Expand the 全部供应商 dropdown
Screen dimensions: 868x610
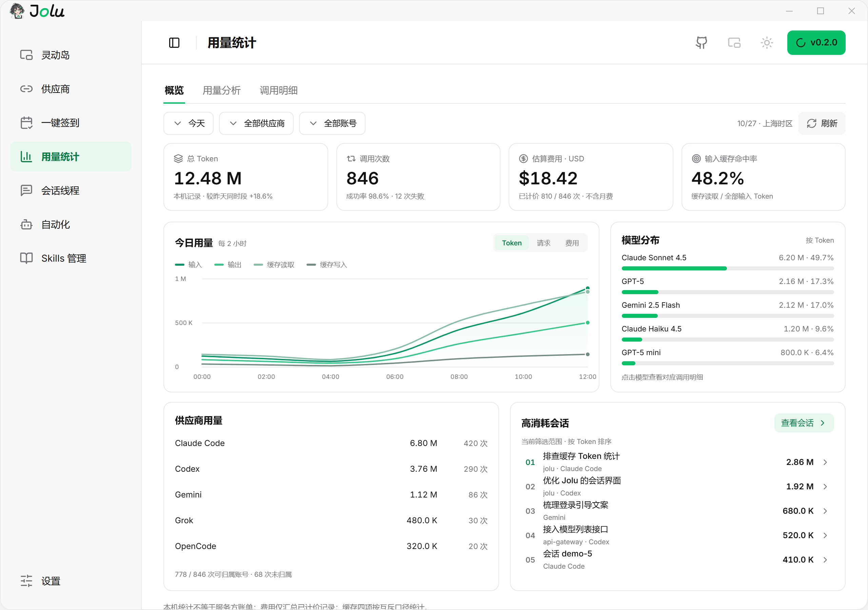tap(256, 123)
